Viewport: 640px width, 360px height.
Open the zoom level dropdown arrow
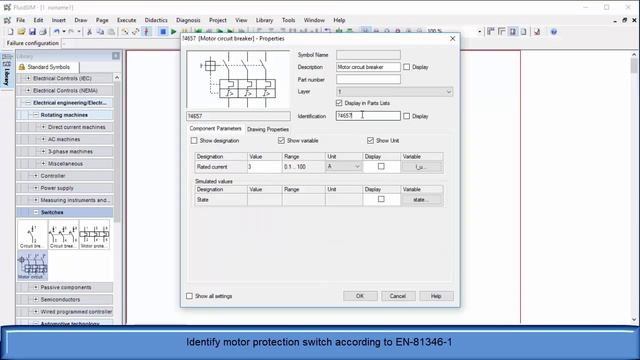(x=479, y=31)
